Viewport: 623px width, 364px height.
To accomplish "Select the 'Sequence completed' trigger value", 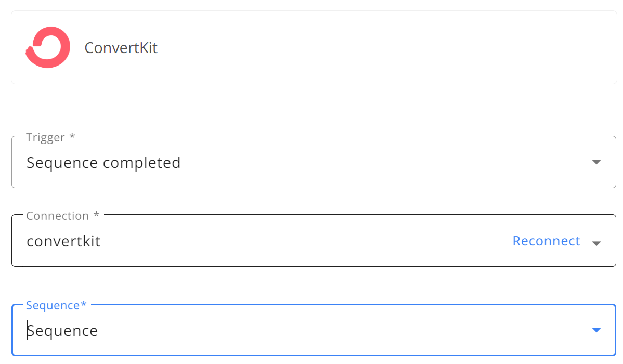I will coord(103,163).
